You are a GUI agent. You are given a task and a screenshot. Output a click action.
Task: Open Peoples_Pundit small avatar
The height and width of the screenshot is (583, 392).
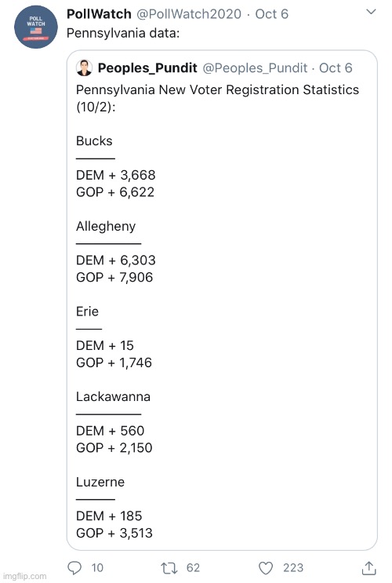(85, 67)
